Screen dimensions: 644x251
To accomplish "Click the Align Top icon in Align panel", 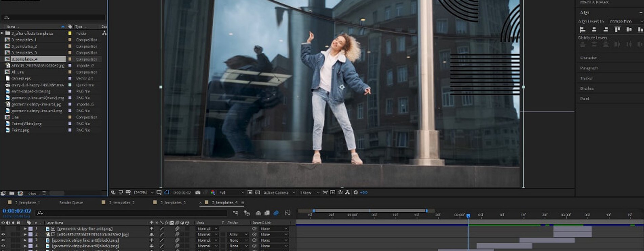I will [618, 30].
